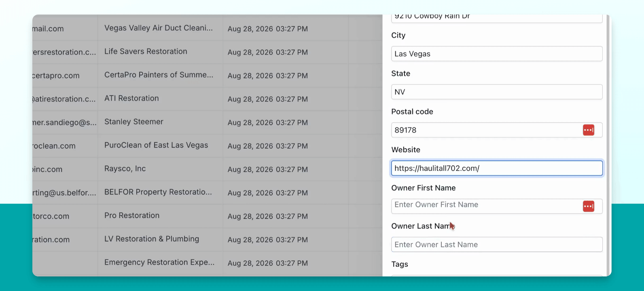Click the date in the LV Restoration & Plumbing row
Viewport: 644px width, 291px height.
pyautogui.click(x=268, y=240)
